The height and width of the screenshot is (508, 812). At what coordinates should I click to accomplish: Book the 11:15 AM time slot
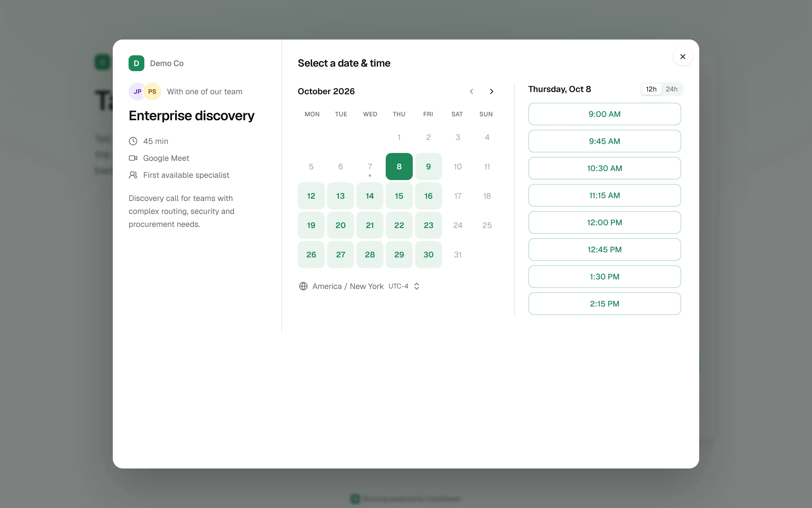604,195
